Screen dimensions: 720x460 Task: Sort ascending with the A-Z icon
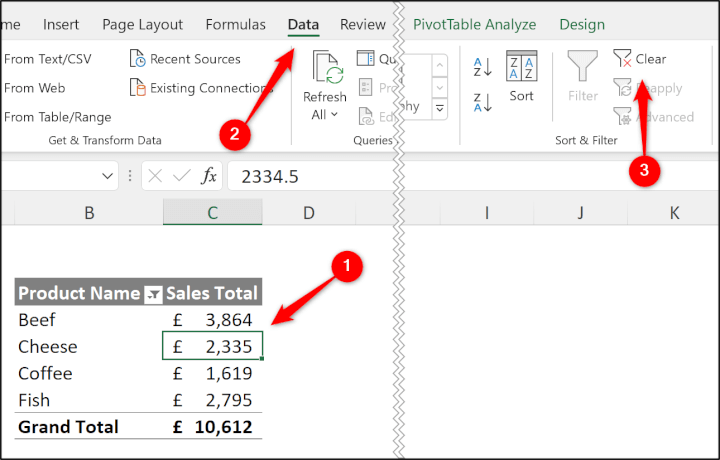point(482,68)
